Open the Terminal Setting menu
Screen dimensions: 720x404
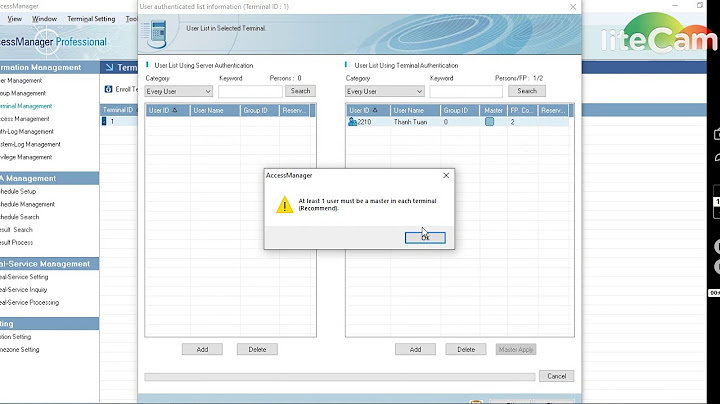91,19
